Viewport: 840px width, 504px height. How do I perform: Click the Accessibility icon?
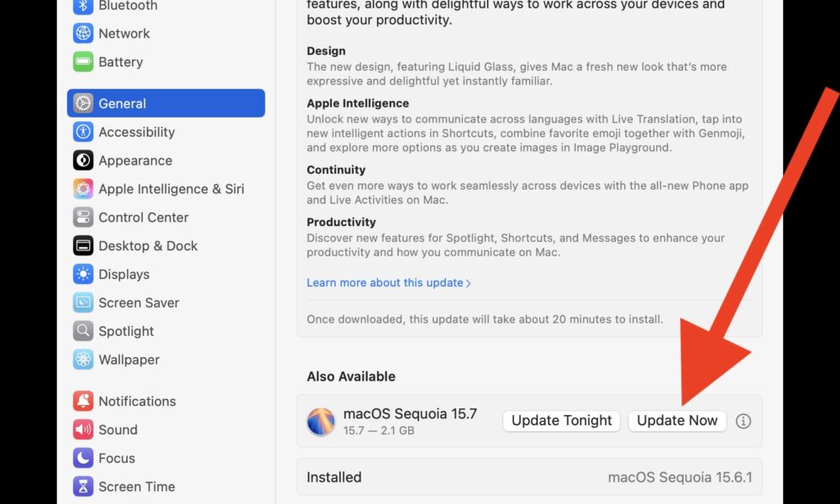(x=83, y=132)
